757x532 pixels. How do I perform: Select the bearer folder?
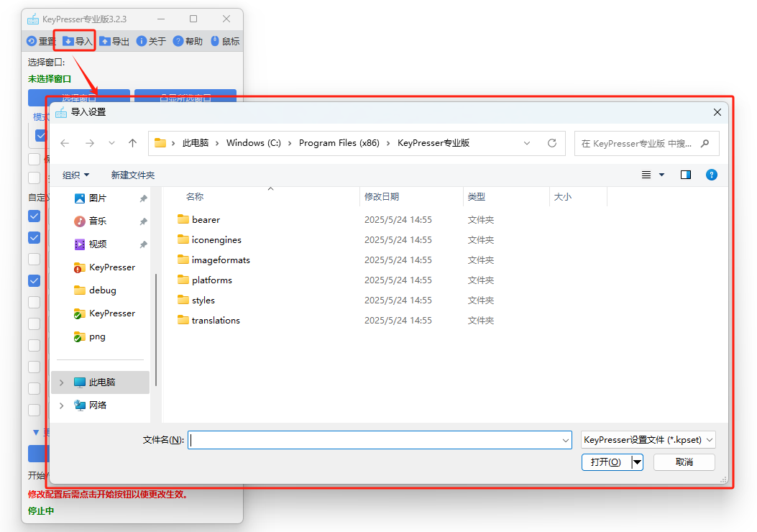coord(198,220)
